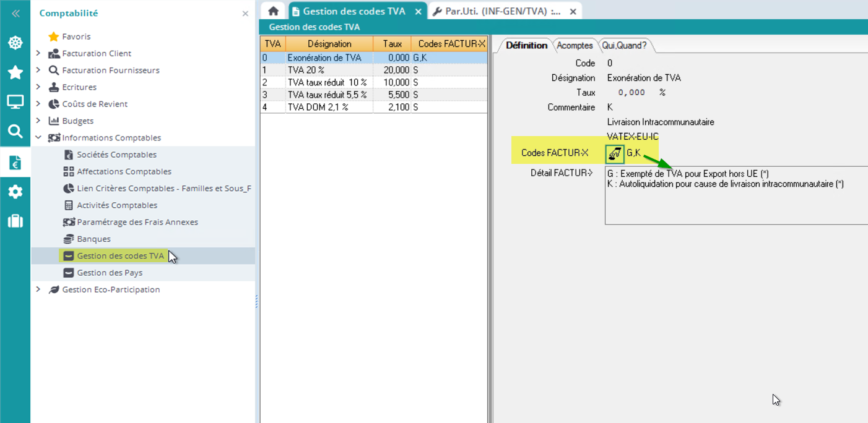Open Gestion des Pays item
This screenshot has width=868, height=423.
tap(110, 273)
